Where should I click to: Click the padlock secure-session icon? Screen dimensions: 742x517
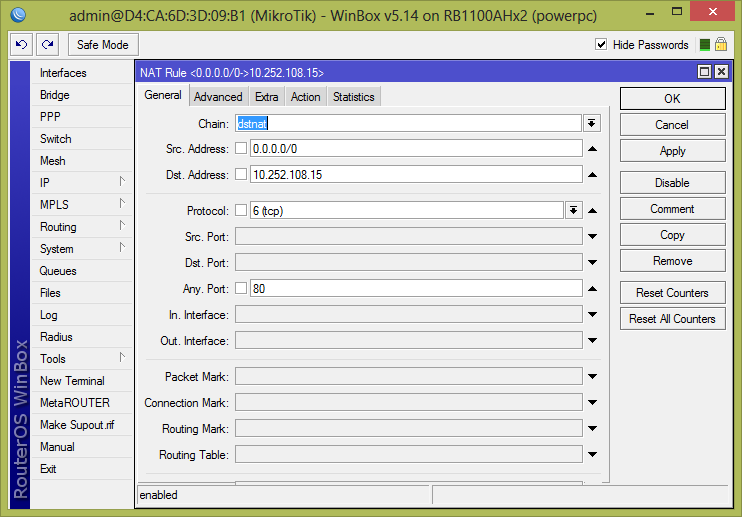(721, 44)
